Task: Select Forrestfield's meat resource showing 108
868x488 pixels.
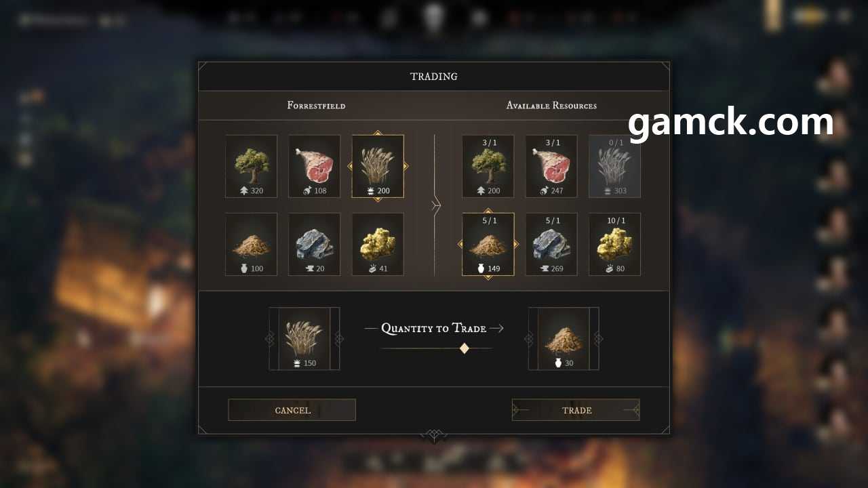Action: click(x=315, y=166)
